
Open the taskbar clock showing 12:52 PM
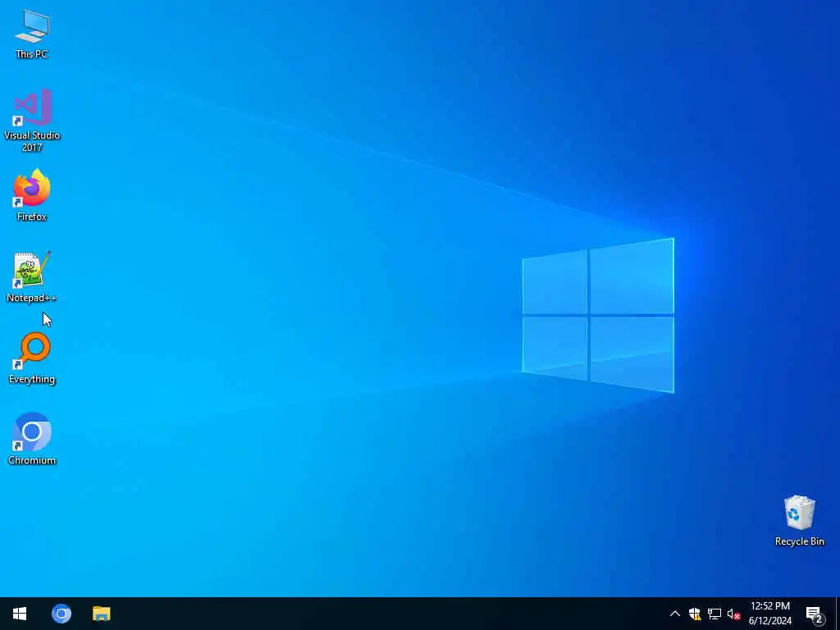[x=769, y=614]
